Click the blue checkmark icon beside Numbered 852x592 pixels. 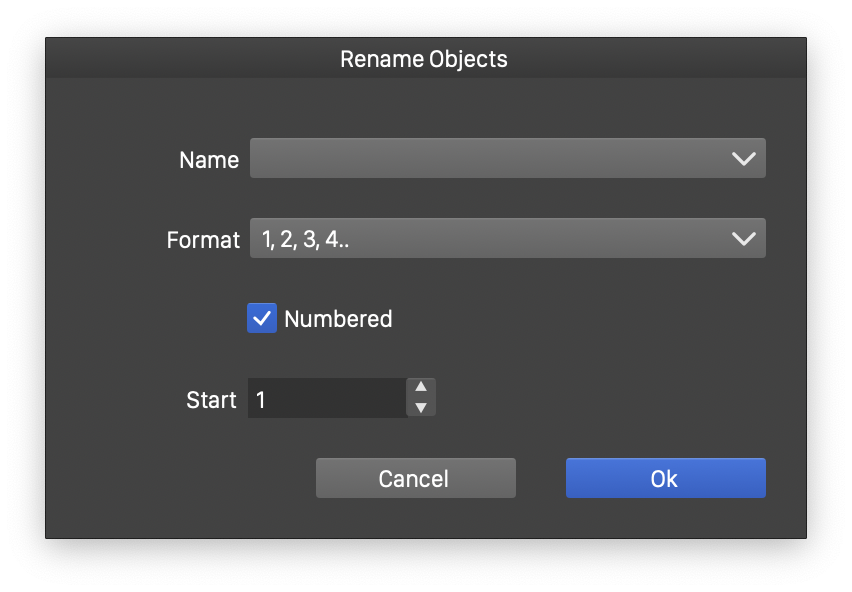(x=262, y=319)
